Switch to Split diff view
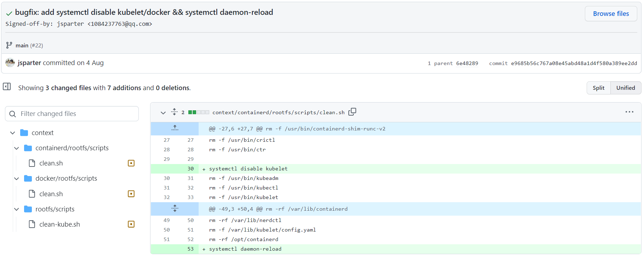This screenshot has height=257, width=644. [598, 88]
